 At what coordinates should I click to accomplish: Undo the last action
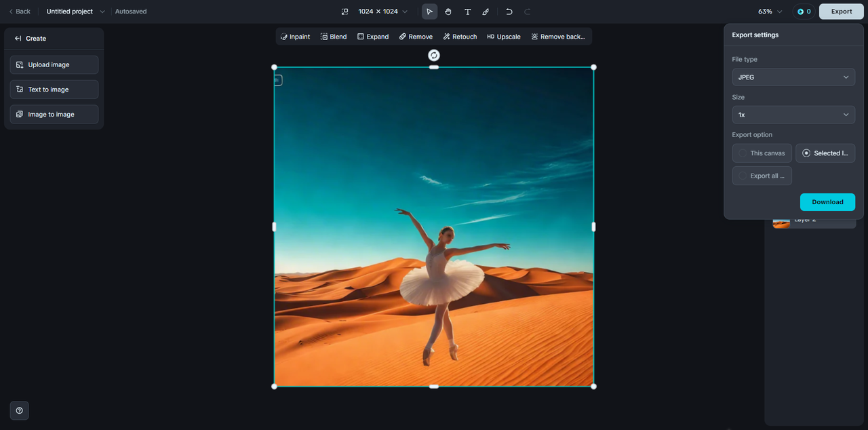point(509,12)
